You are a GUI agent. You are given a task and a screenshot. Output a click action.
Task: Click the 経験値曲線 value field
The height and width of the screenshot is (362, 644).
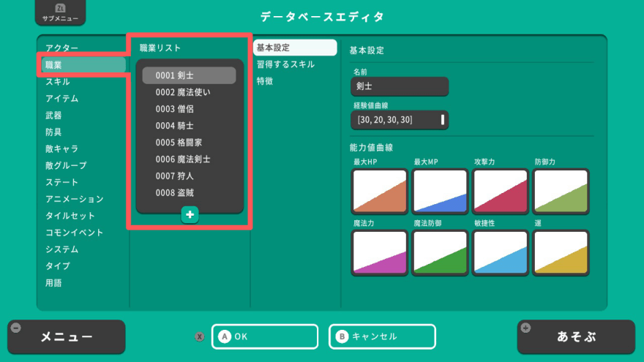coord(399,119)
